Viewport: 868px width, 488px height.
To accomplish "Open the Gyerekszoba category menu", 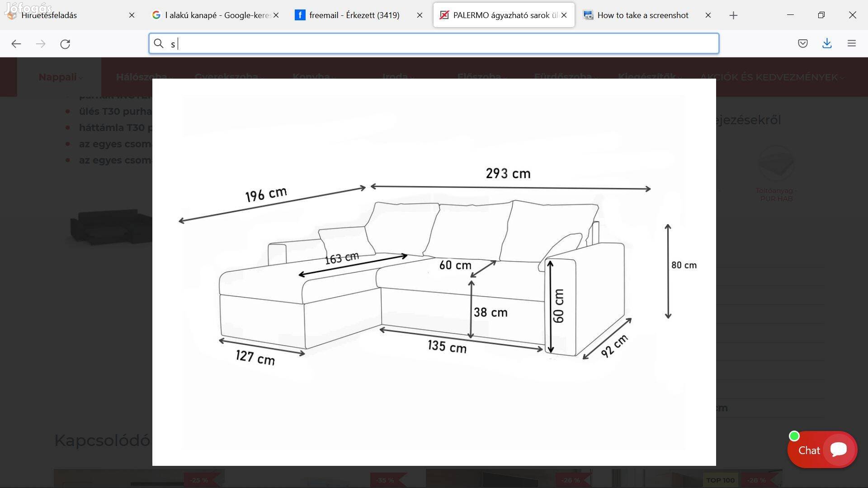I will 228,76.
